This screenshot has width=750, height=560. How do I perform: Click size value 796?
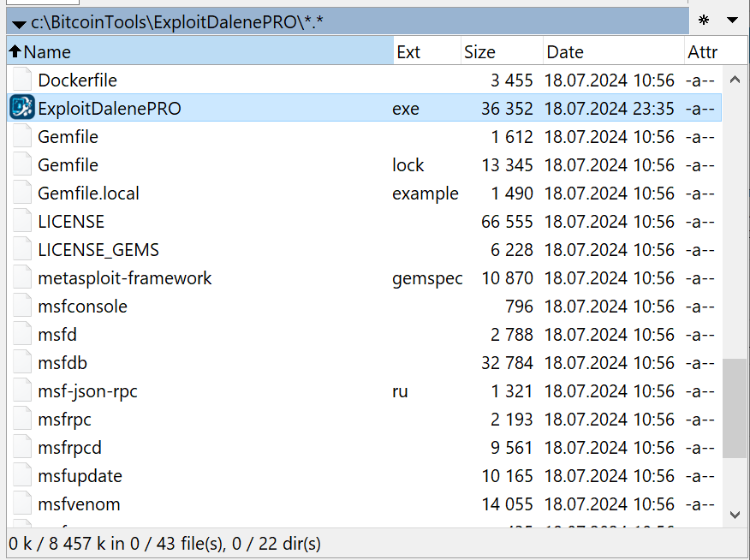519,306
